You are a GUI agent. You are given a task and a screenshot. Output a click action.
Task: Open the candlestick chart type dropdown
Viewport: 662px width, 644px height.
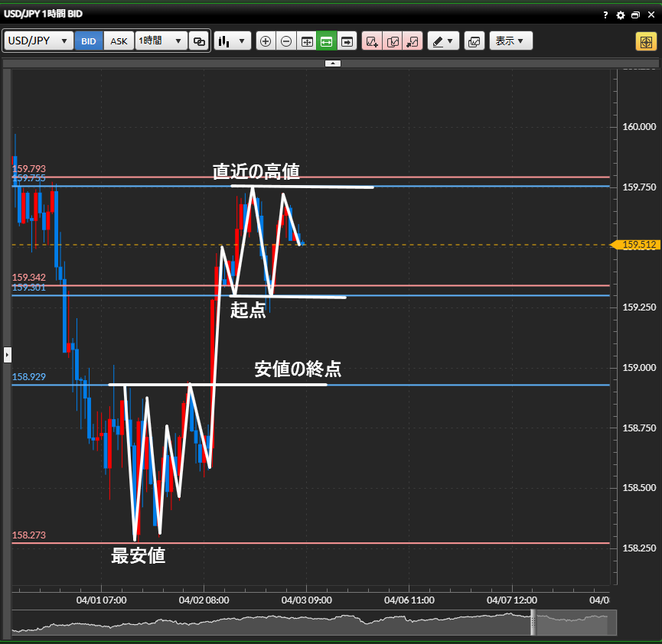pos(232,41)
